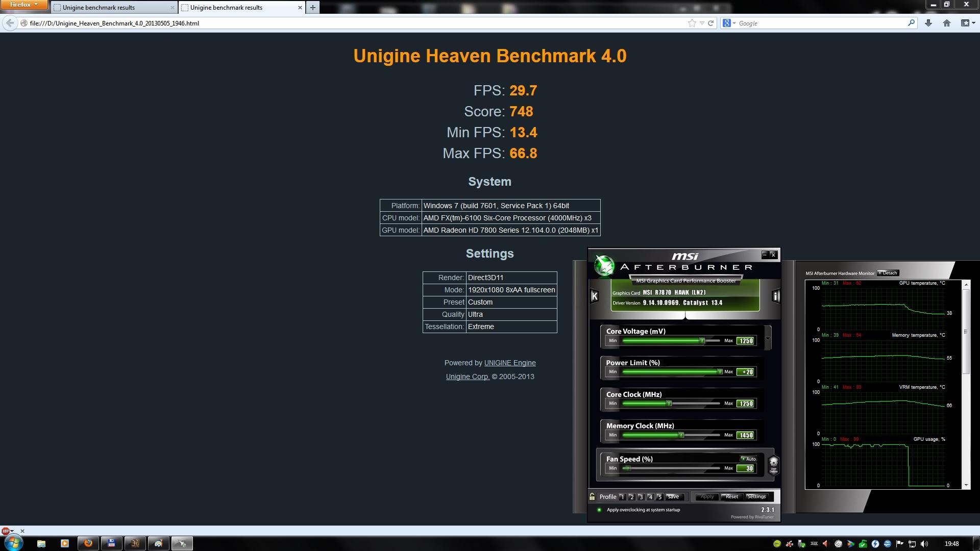This screenshot has width=980, height=551.
Task: Switch to the Paint taskbar button
Action: pos(158,543)
